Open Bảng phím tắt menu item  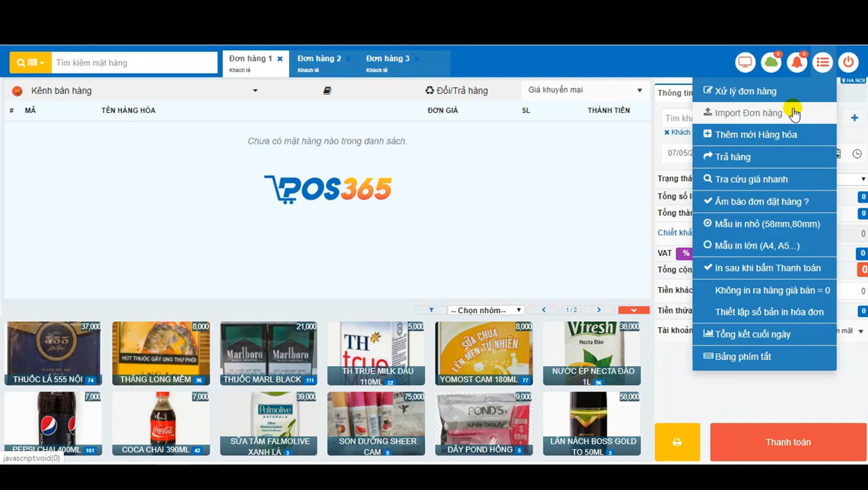[x=765, y=356]
